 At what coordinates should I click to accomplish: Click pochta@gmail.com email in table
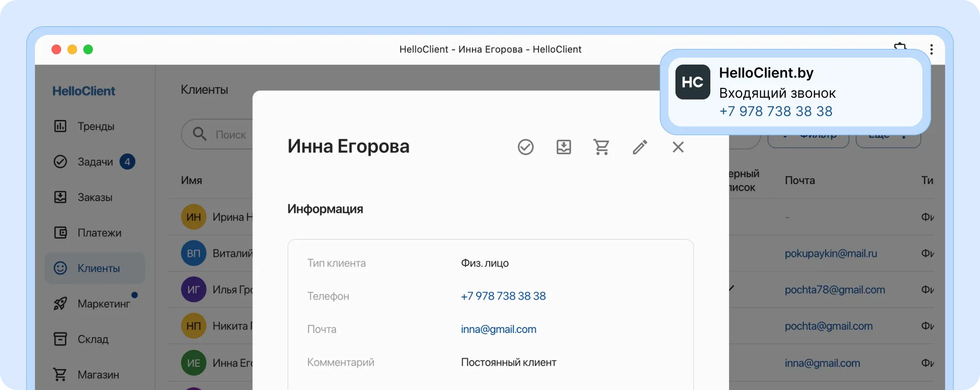(829, 326)
